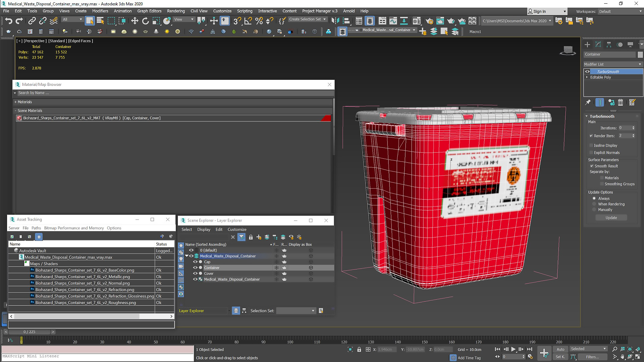Click lock icon in Layer Explorer toolbar
644x362 pixels.
click(x=251, y=237)
